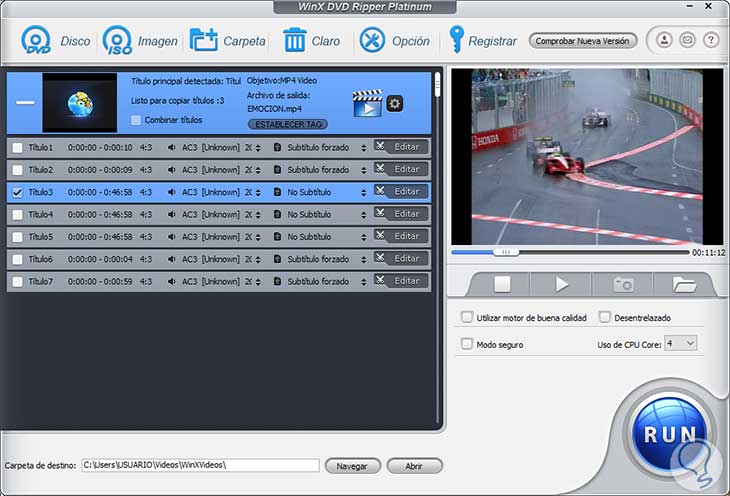Click the Objetivo:MP4 Video label
730x496 pixels.
(x=282, y=81)
